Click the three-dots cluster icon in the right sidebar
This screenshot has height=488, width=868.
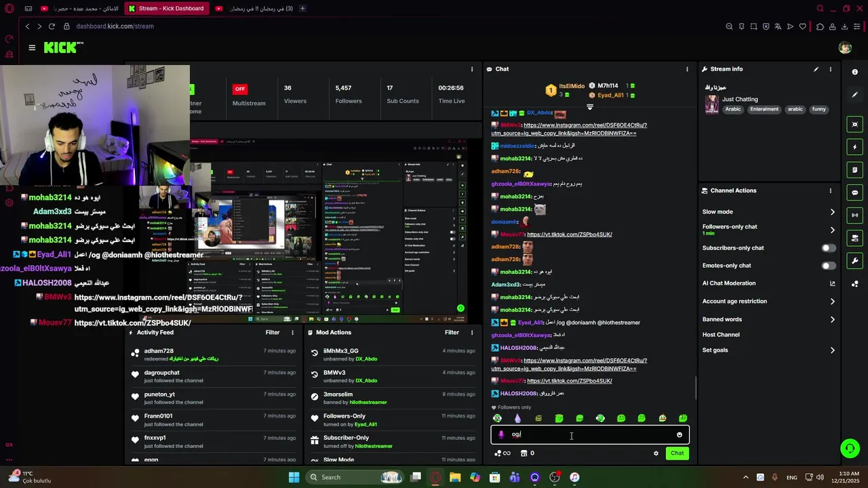854,284
